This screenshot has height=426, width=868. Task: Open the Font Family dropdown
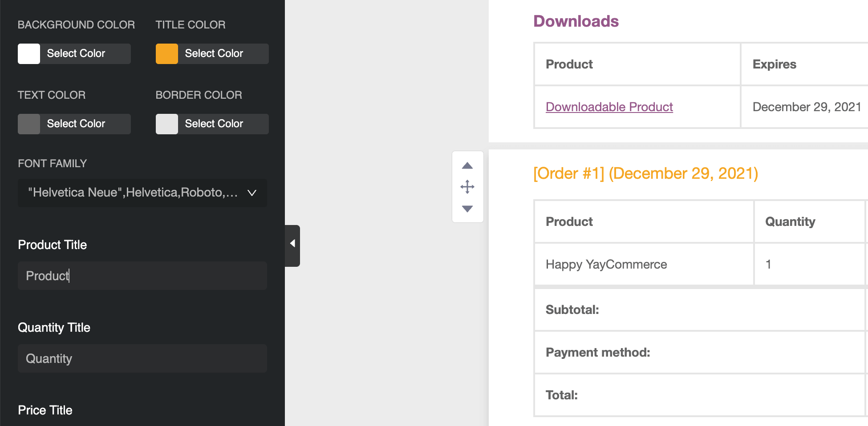click(142, 193)
